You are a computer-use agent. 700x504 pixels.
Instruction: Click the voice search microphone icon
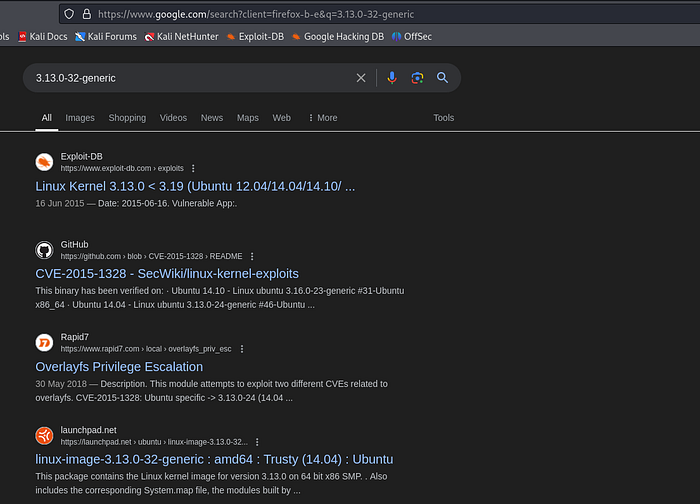392,78
